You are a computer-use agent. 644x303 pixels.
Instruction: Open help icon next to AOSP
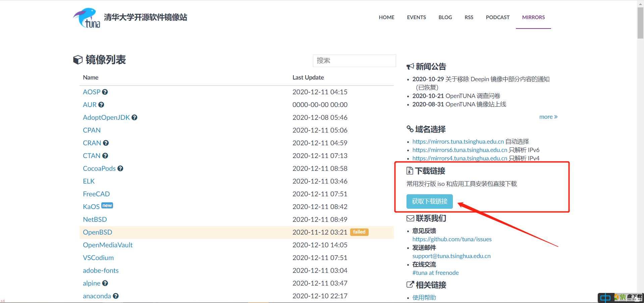pos(105,92)
